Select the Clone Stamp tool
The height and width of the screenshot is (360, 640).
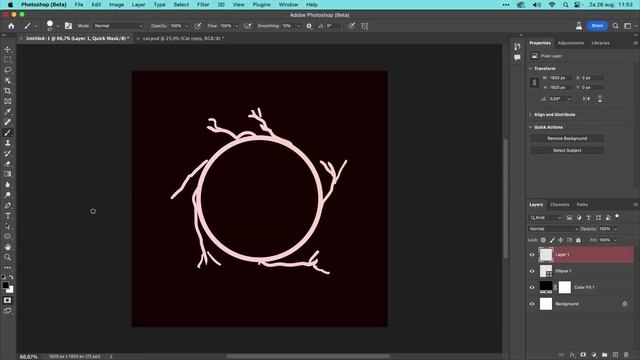[x=7, y=143]
